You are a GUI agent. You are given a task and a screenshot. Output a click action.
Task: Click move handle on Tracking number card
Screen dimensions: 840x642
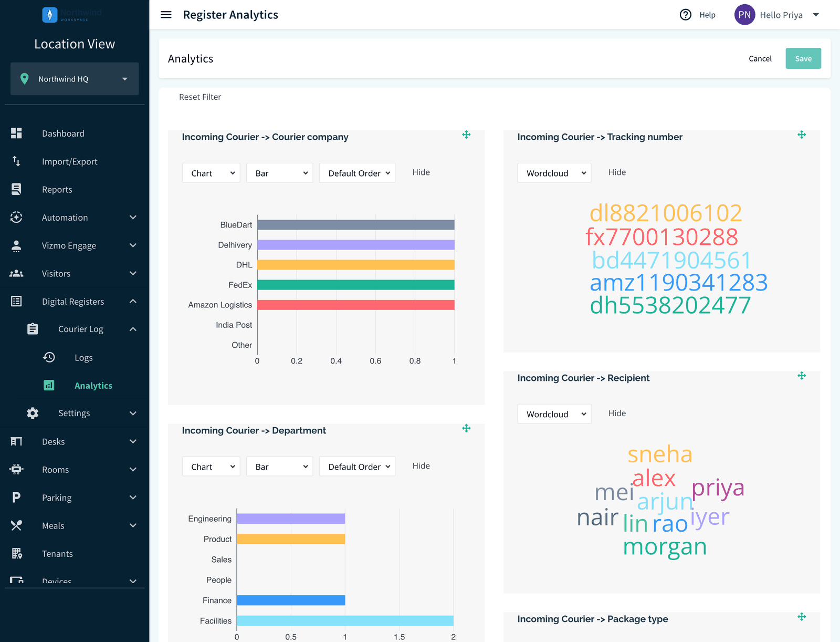pyautogui.click(x=802, y=135)
